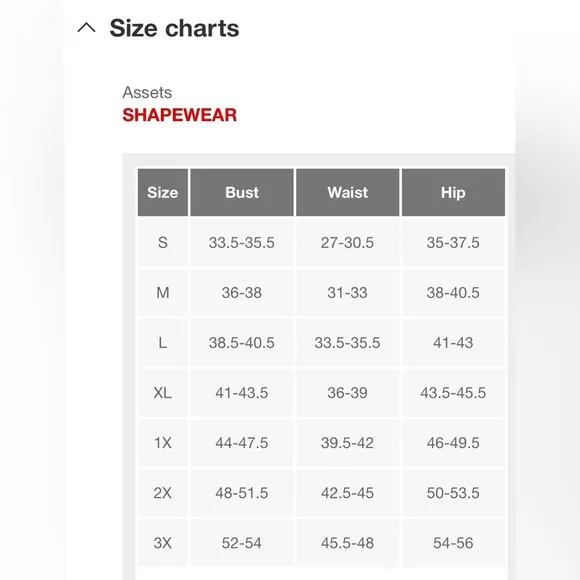Click the 42.5-45 waist cell for 2X

[x=348, y=493]
